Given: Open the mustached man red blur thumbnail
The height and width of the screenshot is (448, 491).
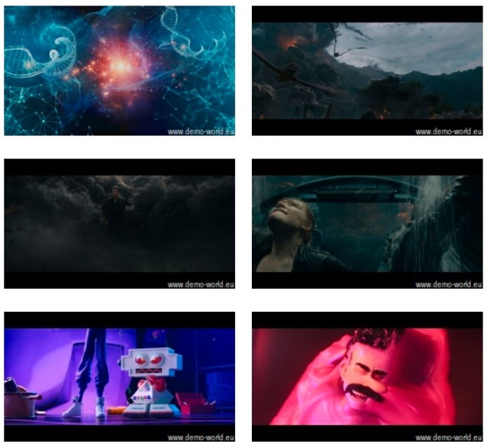Looking at the screenshot, I should coord(368,376).
